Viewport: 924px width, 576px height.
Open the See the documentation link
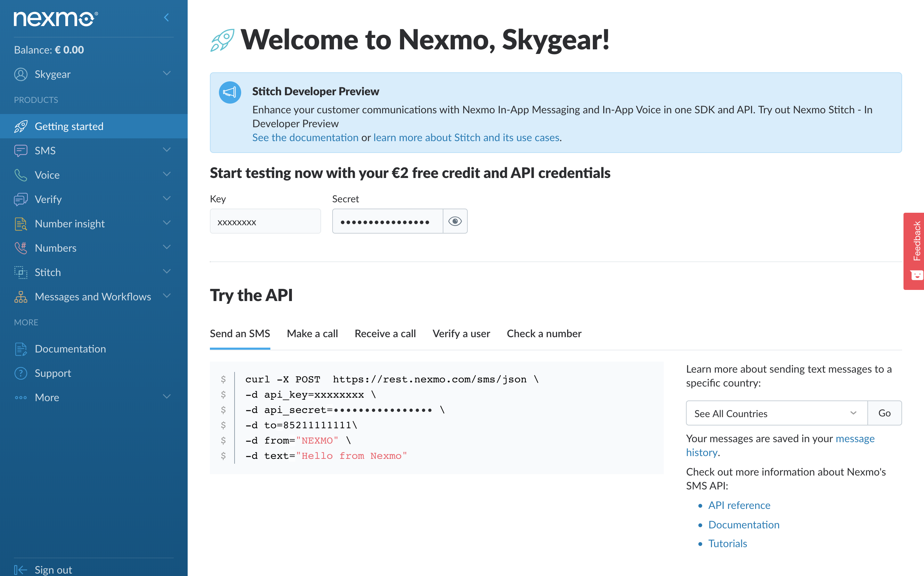305,138
